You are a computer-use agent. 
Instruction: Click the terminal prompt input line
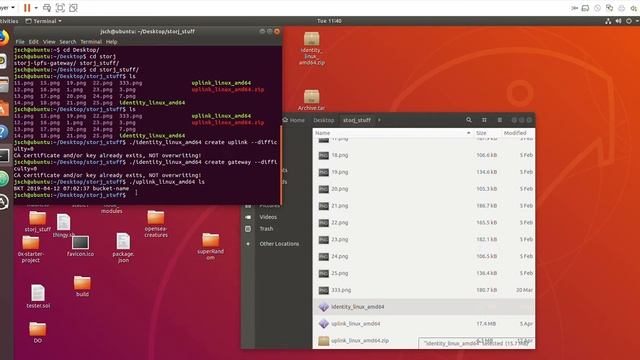[x=147, y=195]
